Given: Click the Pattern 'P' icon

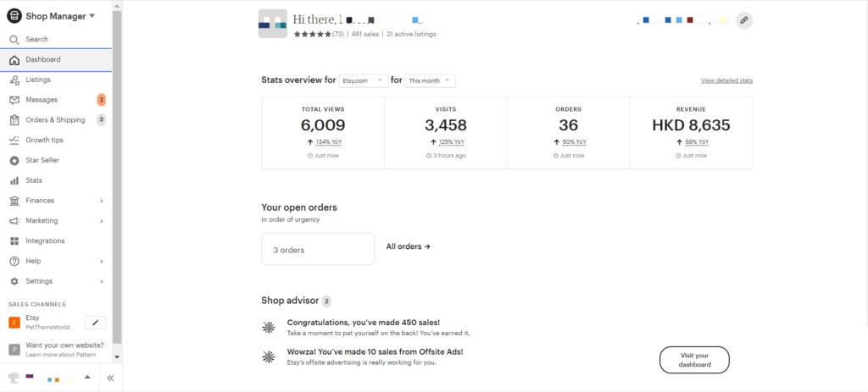Looking at the screenshot, I should click(x=14, y=350).
